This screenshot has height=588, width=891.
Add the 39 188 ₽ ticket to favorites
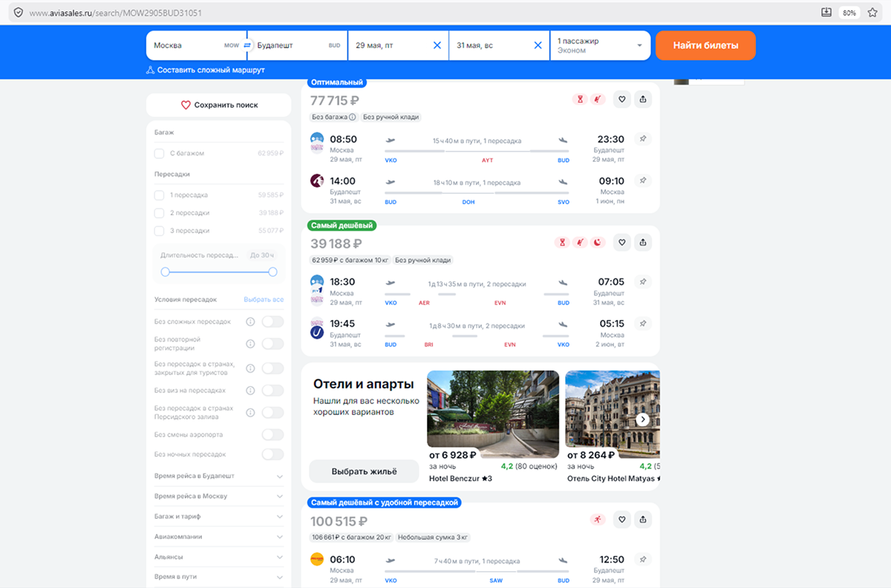point(622,242)
